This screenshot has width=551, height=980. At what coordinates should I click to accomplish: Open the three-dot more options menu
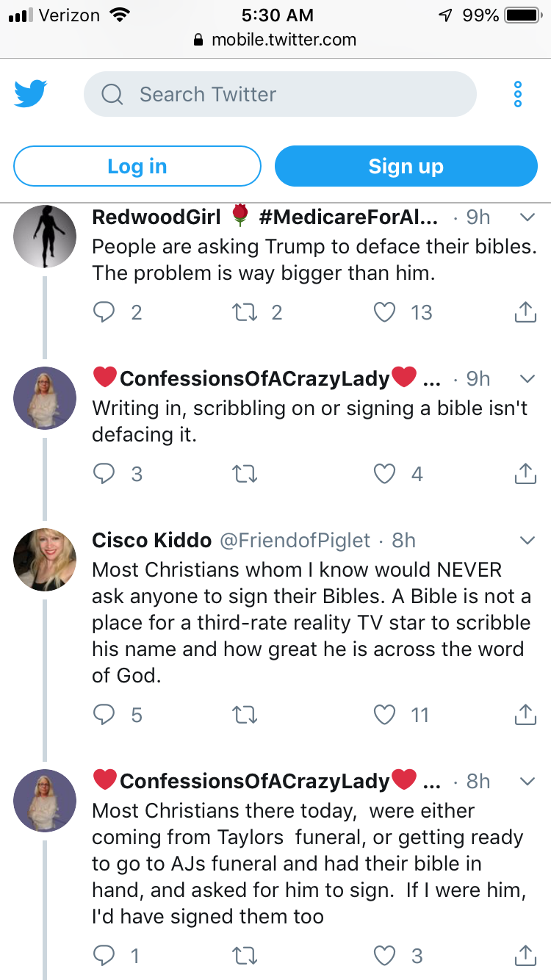point(518,95)
